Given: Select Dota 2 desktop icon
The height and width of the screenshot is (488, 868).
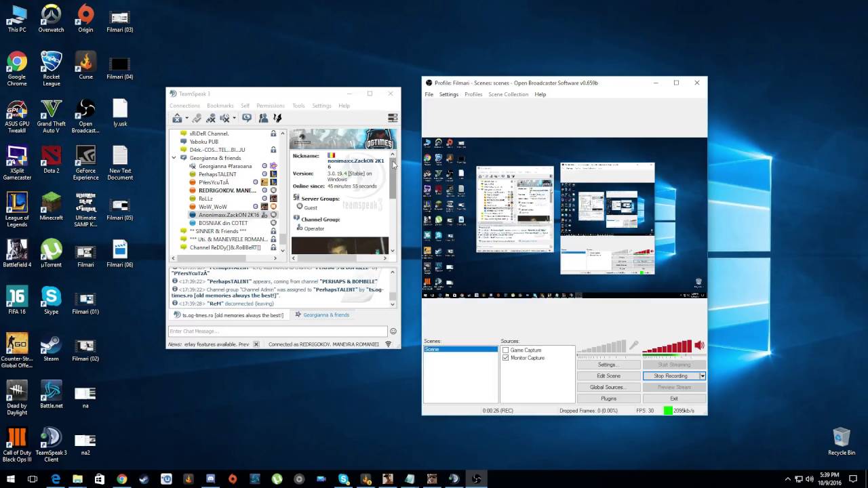Looking at the screenshot, I should [51, 160].
